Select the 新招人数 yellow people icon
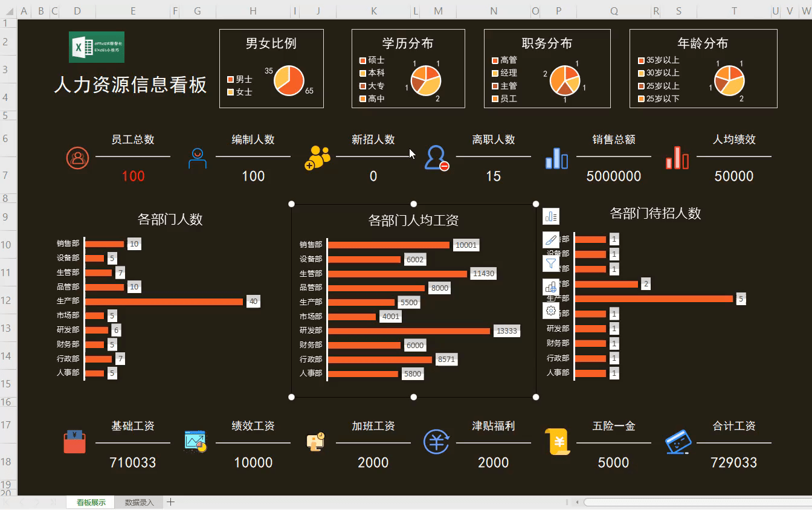 pos(318,158)
